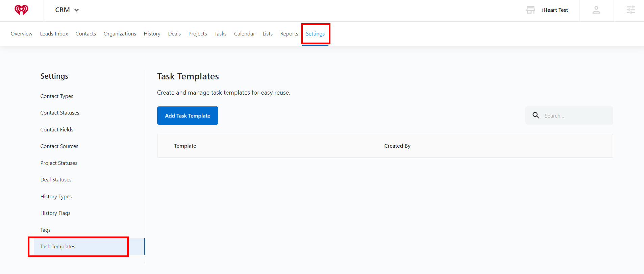This screenshot has height=274, width=644.
Task: Open the Deals tab
Action: coord(174,34)
